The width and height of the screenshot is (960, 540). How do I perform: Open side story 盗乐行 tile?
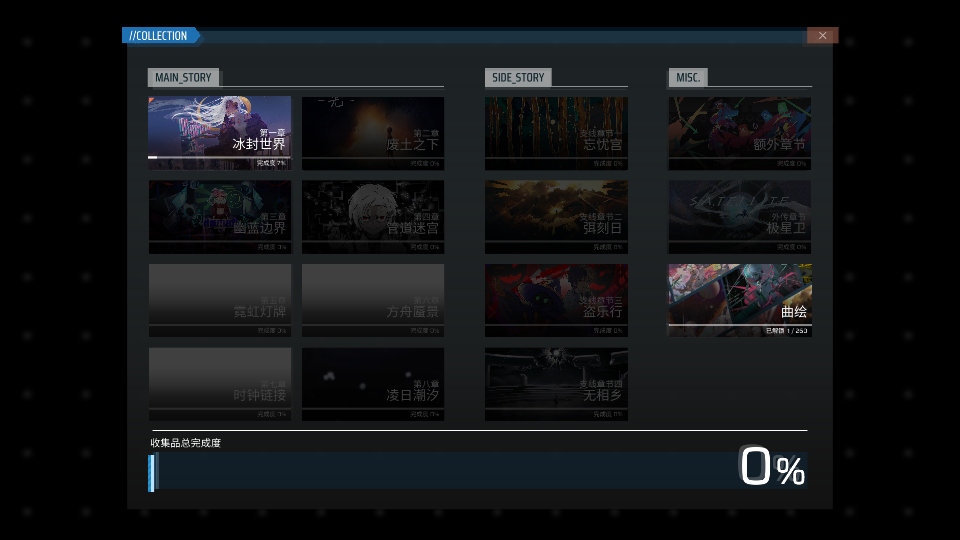[x=556, y=300]
